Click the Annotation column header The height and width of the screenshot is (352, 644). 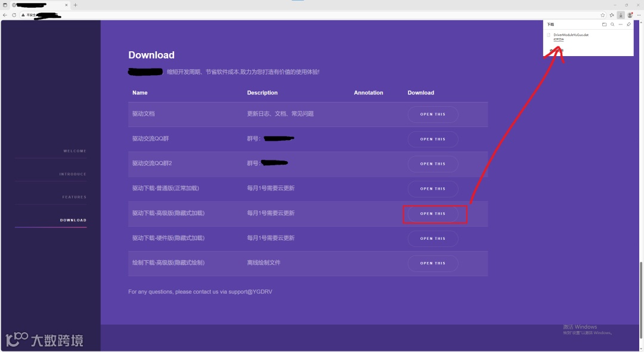tap(369, 93)
